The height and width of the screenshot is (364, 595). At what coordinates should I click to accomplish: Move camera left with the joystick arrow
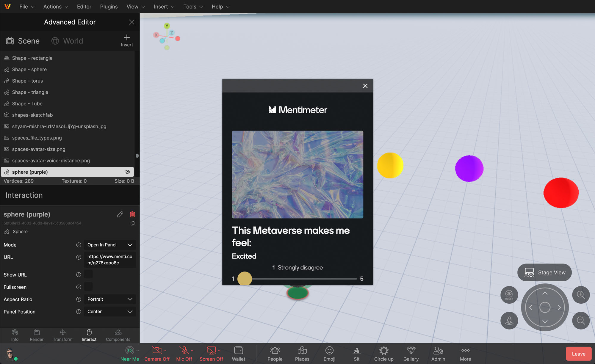tap(531, 307)
